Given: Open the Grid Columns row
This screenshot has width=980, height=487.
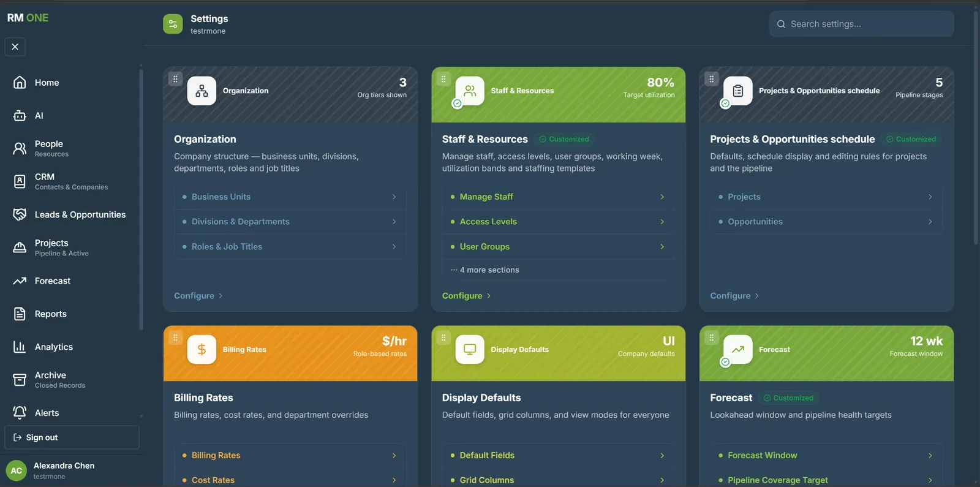Looking at the screenshot, I should pyautogui.click(x=559, y=480).
